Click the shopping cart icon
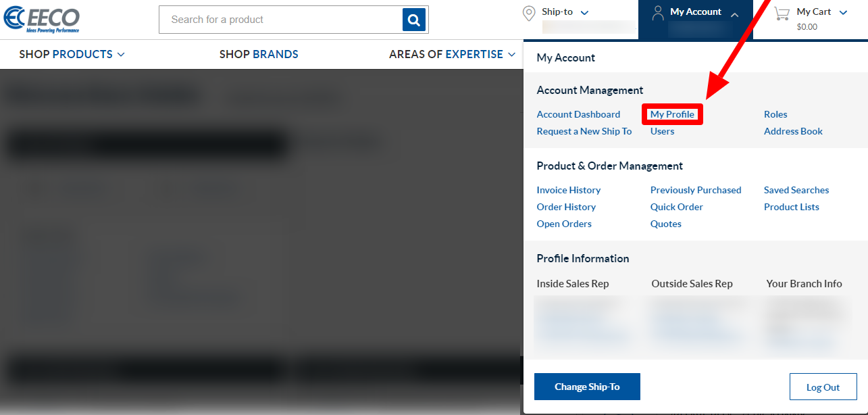The image size is (868, 415). tap(782, 13)
